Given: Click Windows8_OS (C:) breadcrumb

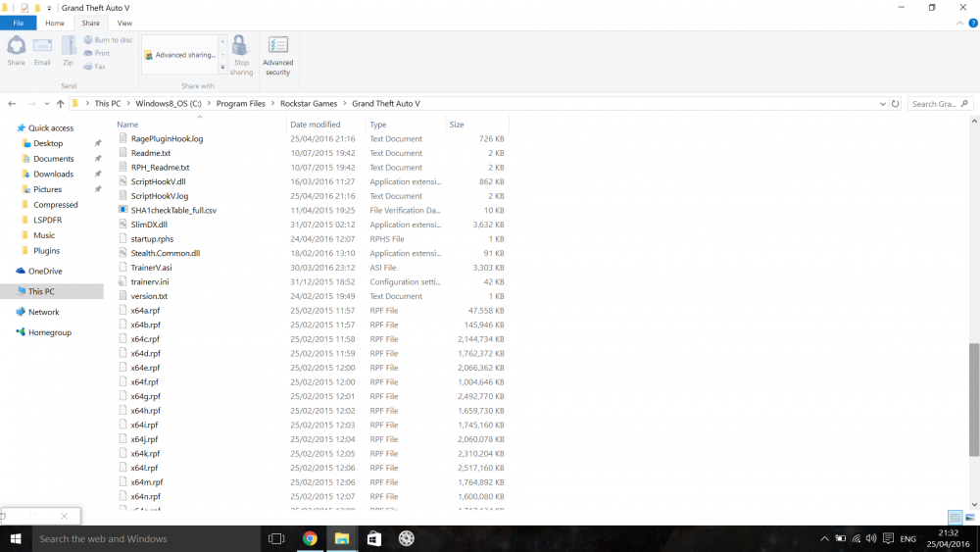Looking at the screenshot, I should click(x=169, y=104).
